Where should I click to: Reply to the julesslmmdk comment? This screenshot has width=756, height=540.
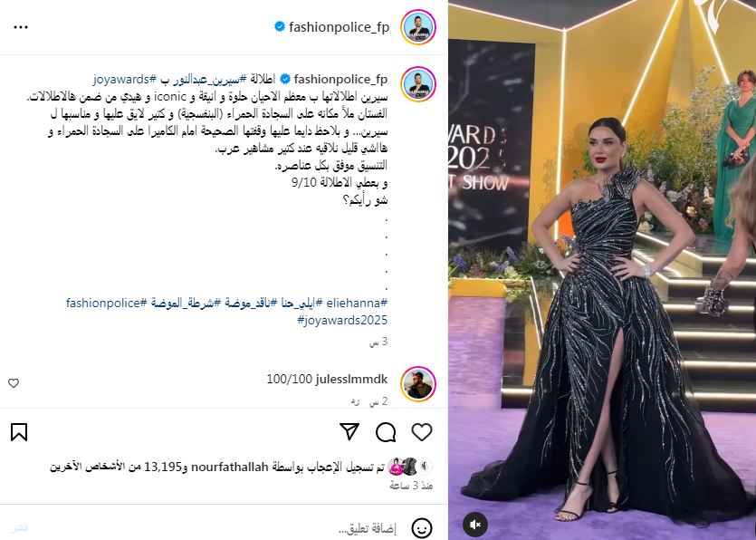coord(355,401)
